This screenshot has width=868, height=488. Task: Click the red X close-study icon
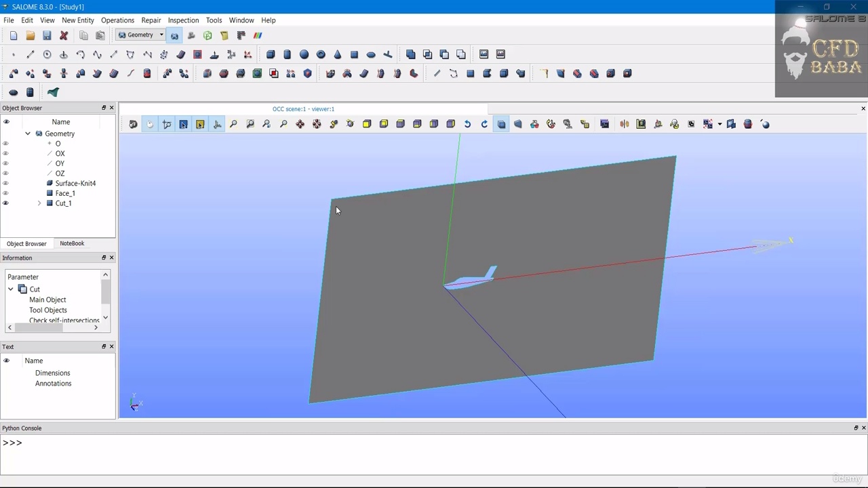pyautogui.click(x=64, y=35)
